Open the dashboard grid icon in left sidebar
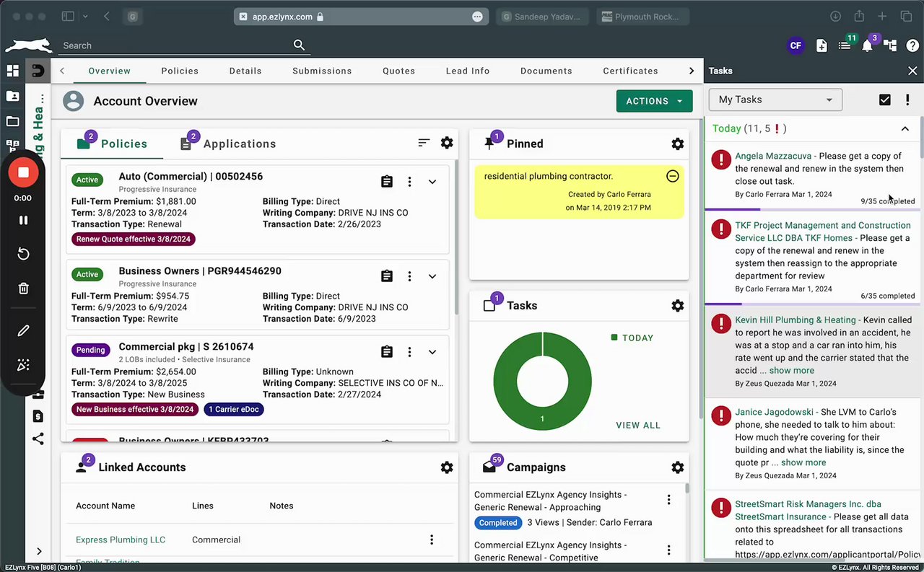This screenshot has height=572, width=924. point(12,71)
